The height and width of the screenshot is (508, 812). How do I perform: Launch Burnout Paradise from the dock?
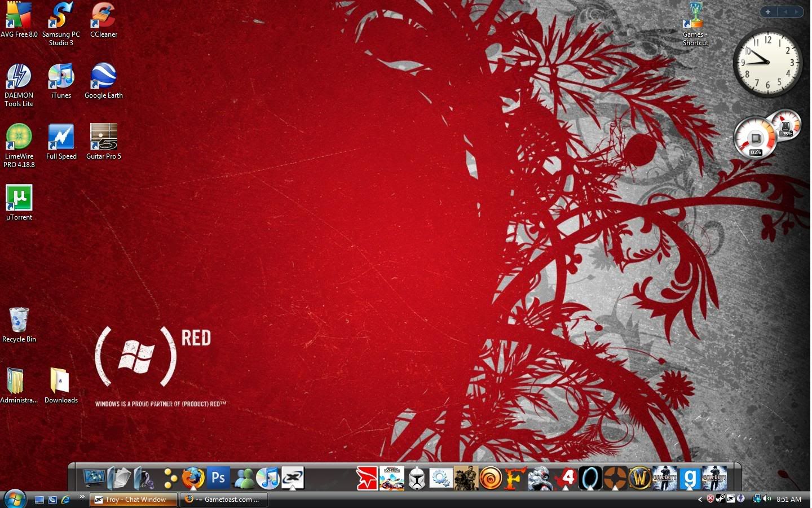[x=392, y=479]
